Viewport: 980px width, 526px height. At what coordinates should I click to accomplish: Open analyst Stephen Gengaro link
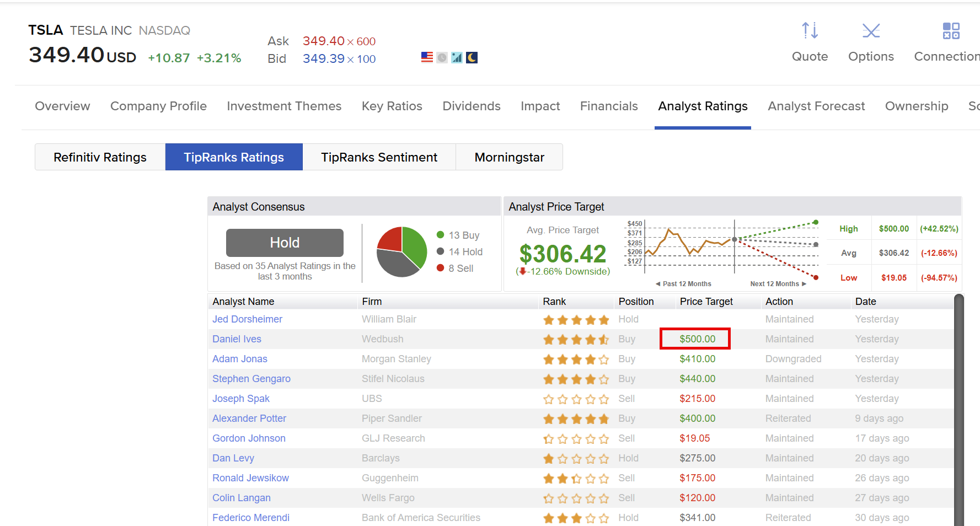[x=251, y=379]
